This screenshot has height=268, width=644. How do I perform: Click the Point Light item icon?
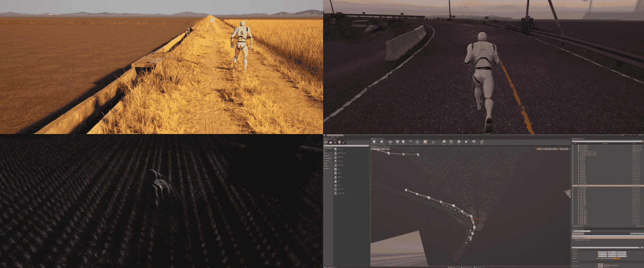(335, 161)
